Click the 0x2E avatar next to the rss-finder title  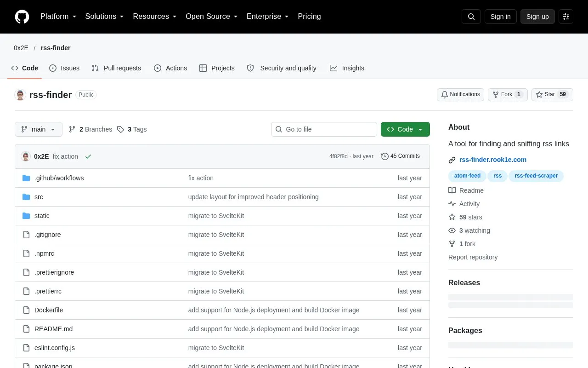20,95
